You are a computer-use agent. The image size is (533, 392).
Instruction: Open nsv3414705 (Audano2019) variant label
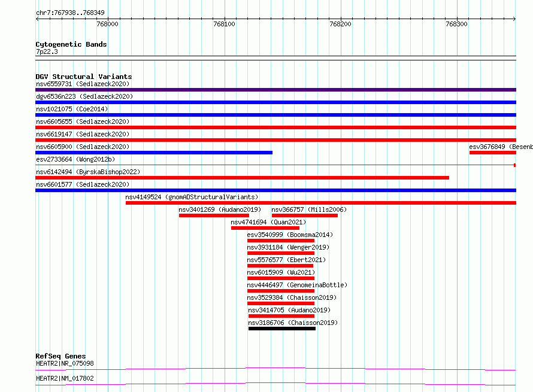coord(289,310)
